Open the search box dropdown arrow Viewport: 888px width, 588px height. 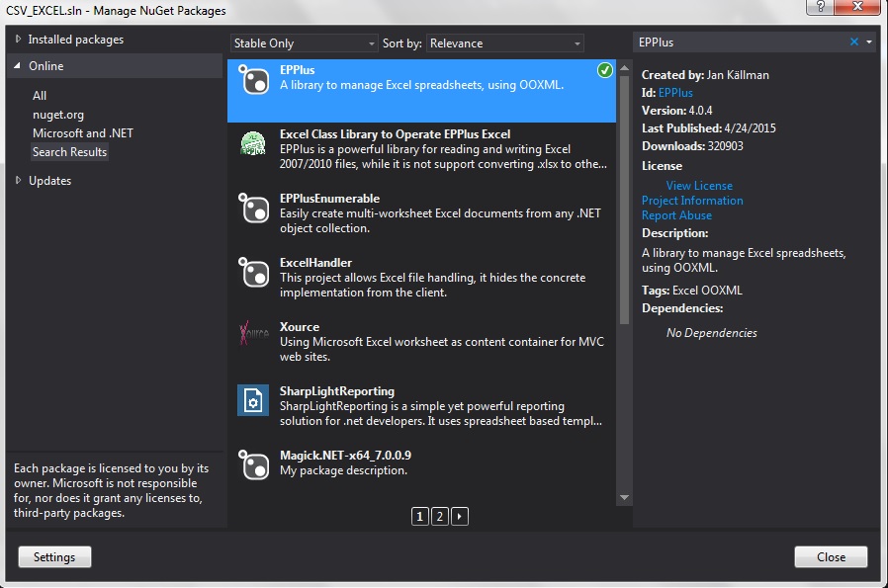click(869, 42)
